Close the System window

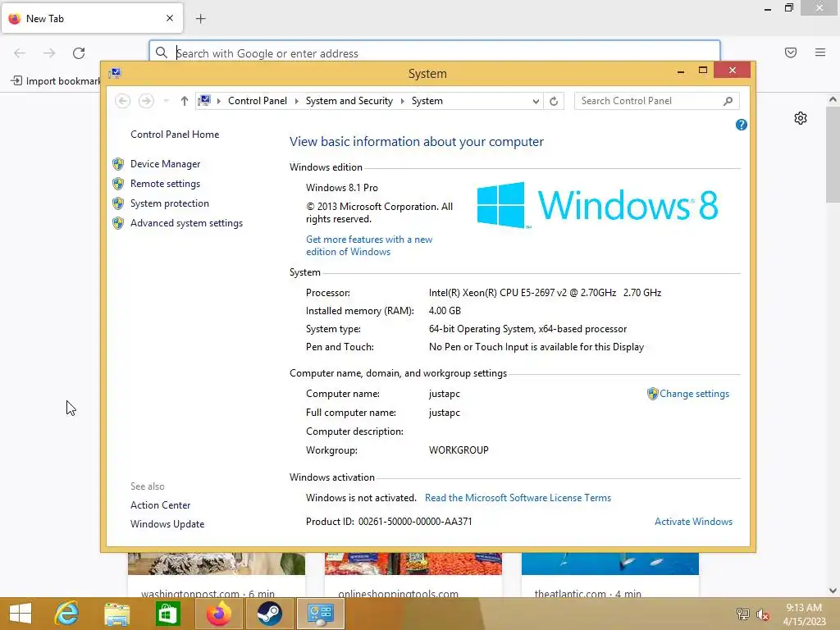point(733,71)
